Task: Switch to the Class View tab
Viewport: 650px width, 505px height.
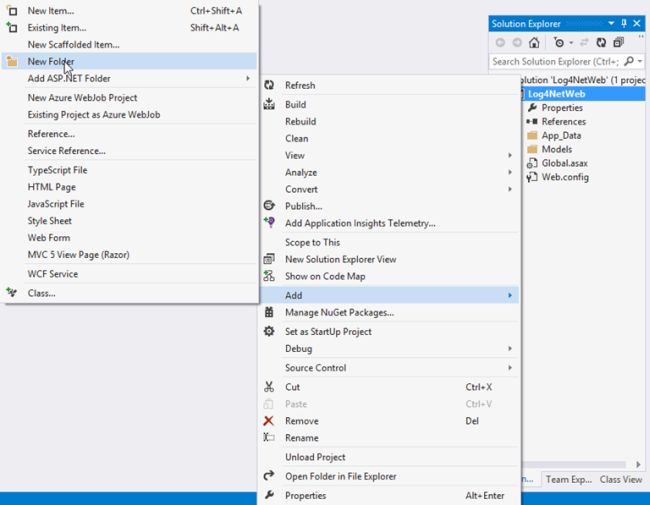Action: (621, 479)
